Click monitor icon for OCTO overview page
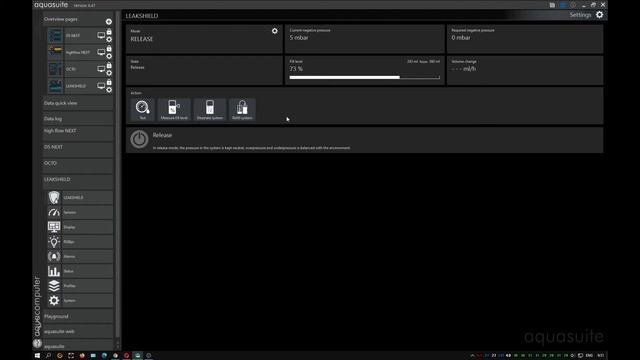Viewport: 640px width, 360px height. 101,69
